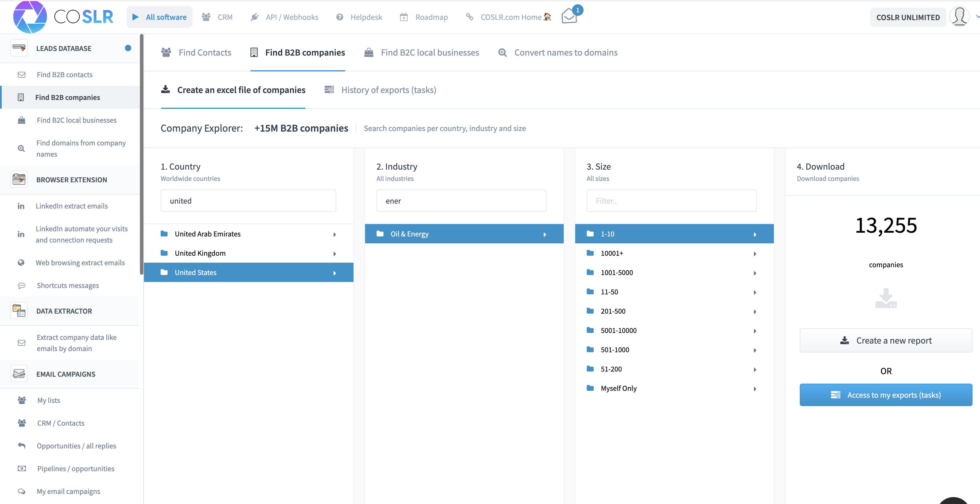980x504 pixels.
Task: Click globe icon beside Web browsing extract emails
Action: tap(21, 263)
